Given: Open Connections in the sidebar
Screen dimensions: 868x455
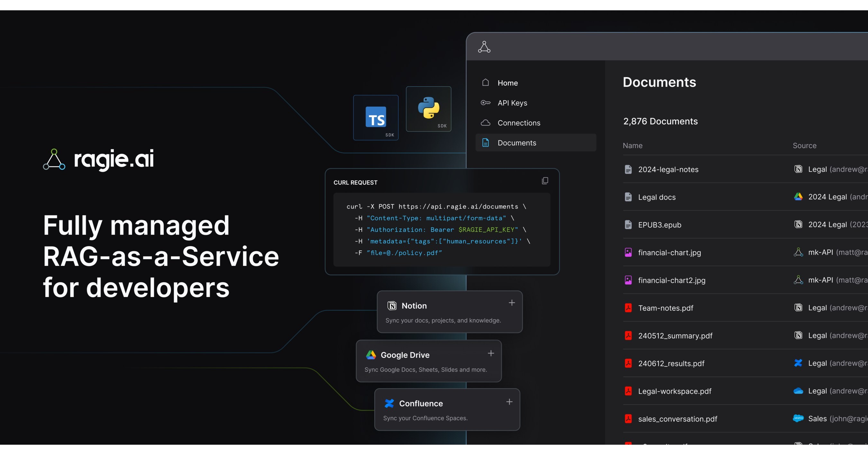Looking at the screenshot, I should pyautogui.click(x=519, y=123).
